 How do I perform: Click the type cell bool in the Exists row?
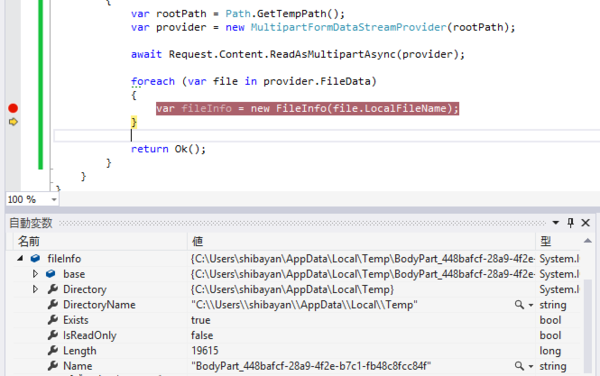(550, 320)
